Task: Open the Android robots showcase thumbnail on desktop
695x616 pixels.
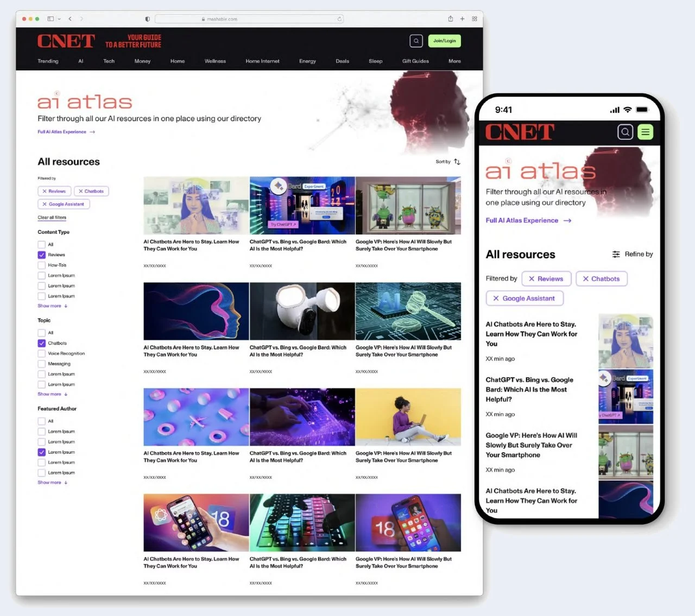Action: pyautogui.click(x=408, y=206)
